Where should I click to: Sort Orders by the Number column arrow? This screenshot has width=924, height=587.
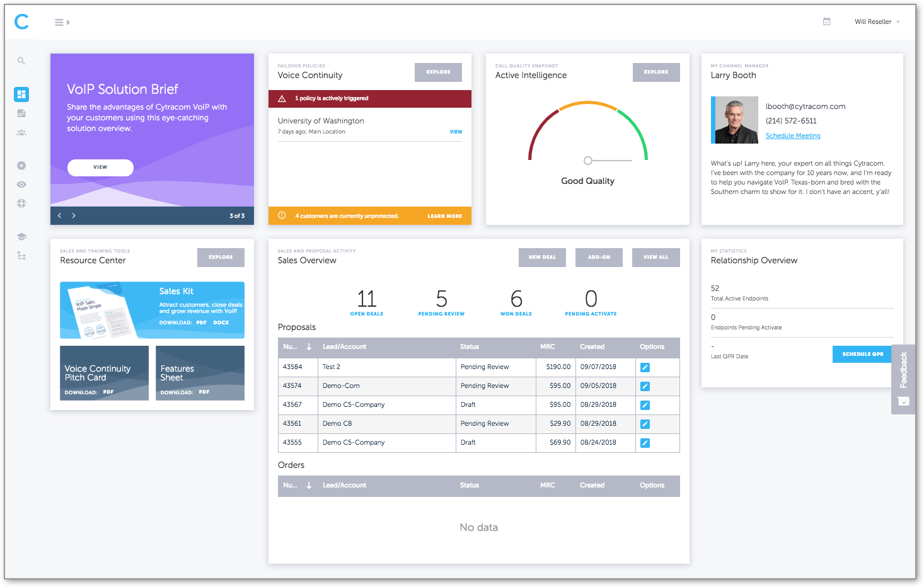point(309,486)
